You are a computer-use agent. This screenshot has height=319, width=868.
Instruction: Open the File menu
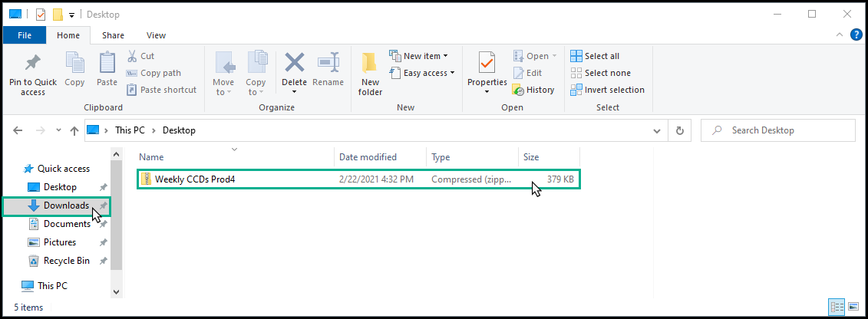pyautogui.click(x=25, y=35)
